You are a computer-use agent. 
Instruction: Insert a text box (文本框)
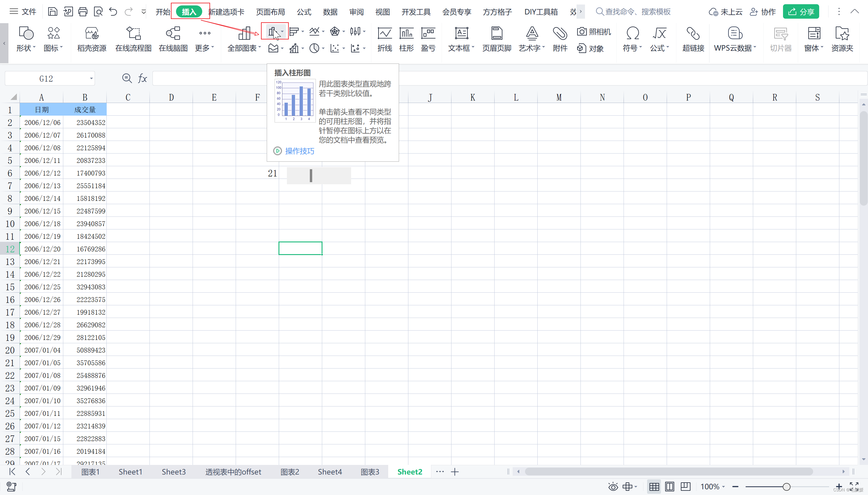(461, 39)
